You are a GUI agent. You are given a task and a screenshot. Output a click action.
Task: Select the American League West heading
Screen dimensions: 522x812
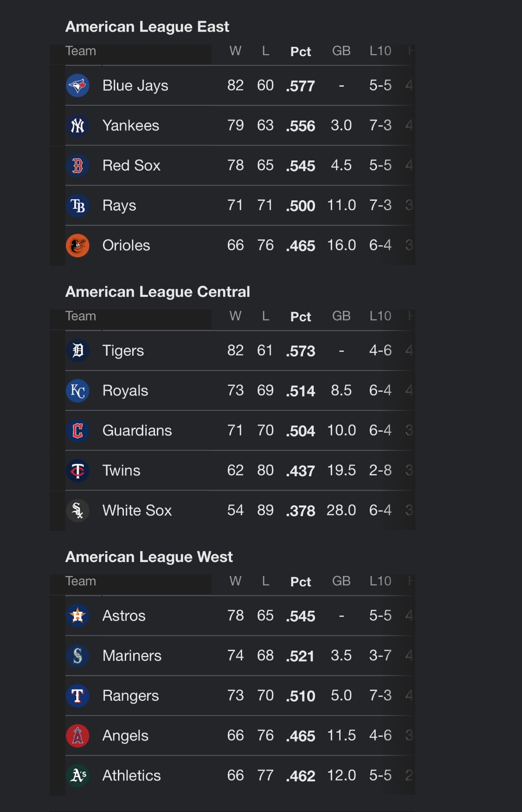click(x=149, y=556)
